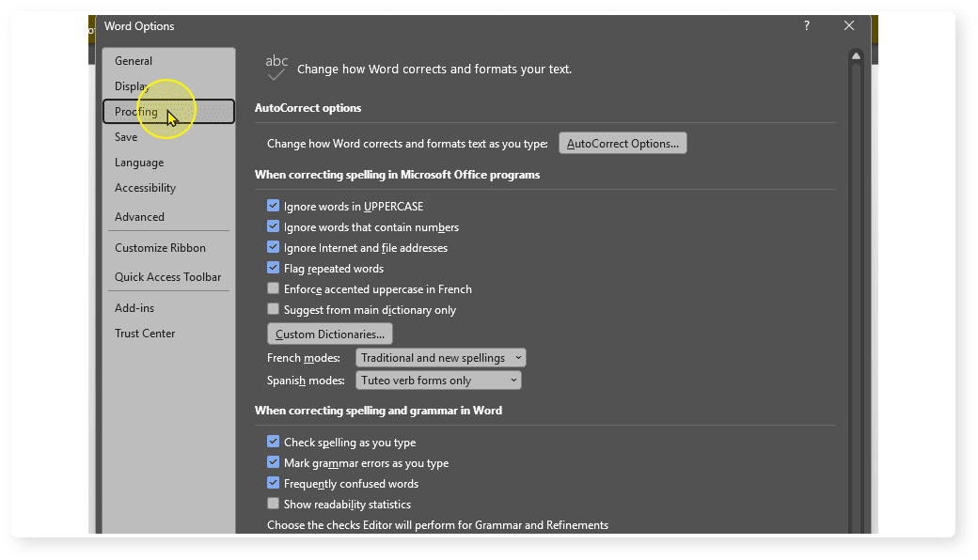978x560 pixels.
Task: Click 'Choose the checks Editor will perform' text
Action: 437,525
